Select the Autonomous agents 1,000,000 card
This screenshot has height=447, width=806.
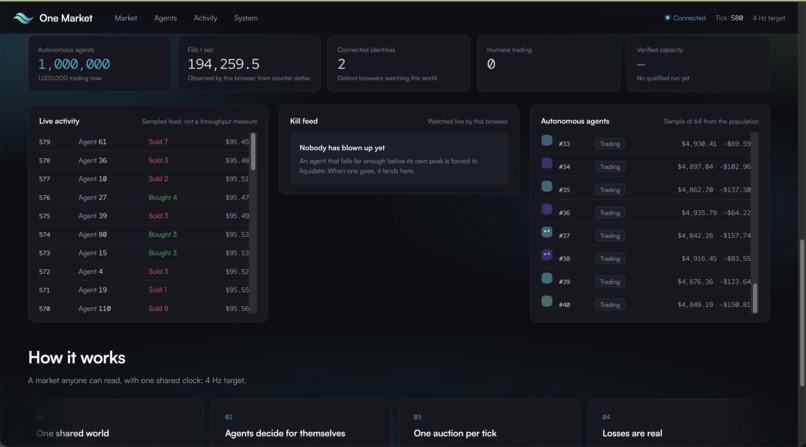pos(99,64)
